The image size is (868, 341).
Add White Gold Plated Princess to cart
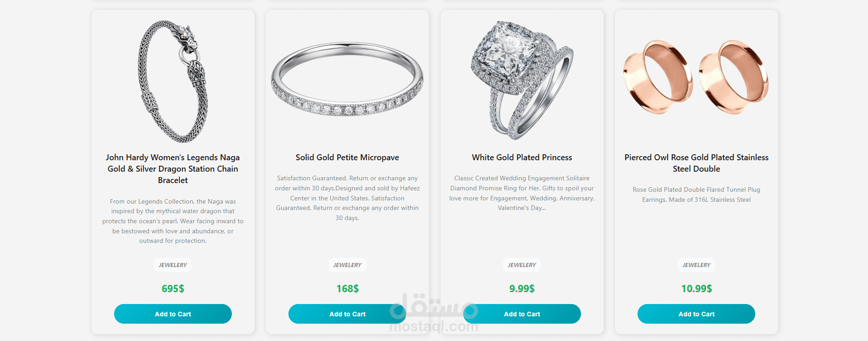click(522, 314)
